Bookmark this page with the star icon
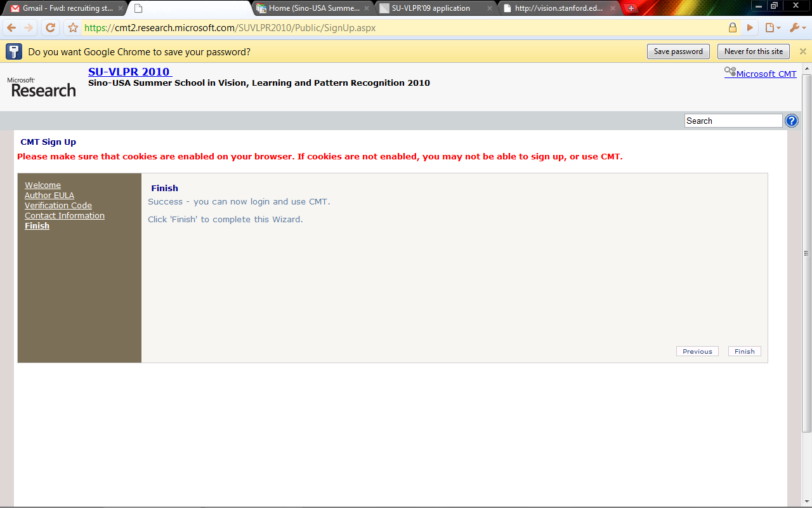This screenshot has height=508, width=812. (73, 28)
